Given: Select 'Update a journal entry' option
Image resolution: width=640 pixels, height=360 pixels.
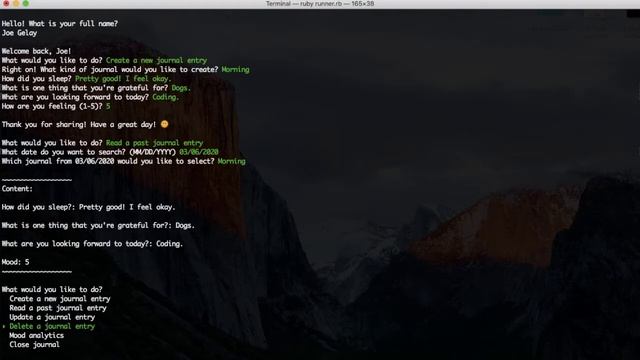Looking at the screenshot, I should [x=52, y=317].
